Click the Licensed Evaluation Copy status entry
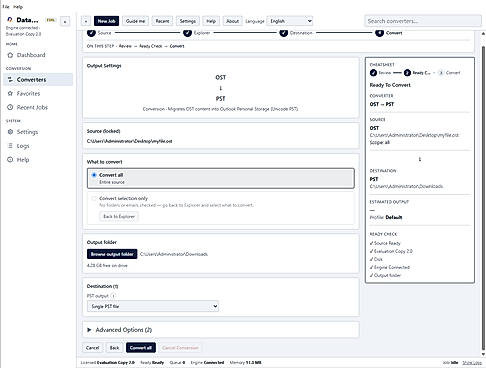 click(x=108, y=362)
